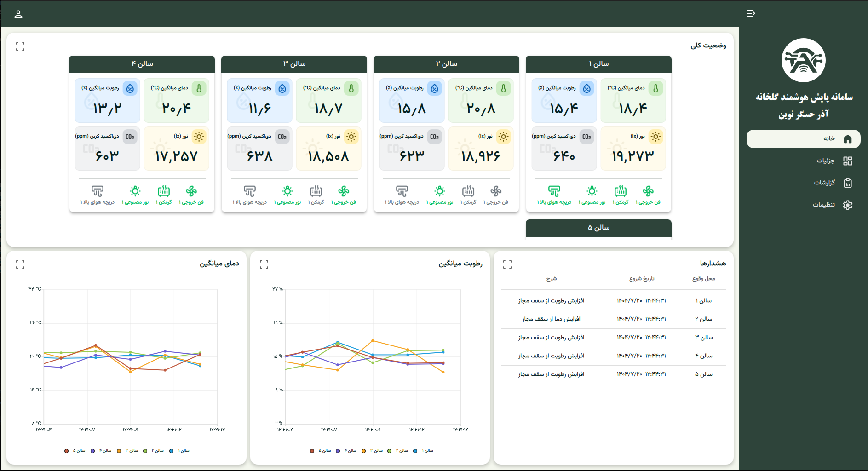Click the سالن ۴ upper air vent icon

(x=98, y=191)
